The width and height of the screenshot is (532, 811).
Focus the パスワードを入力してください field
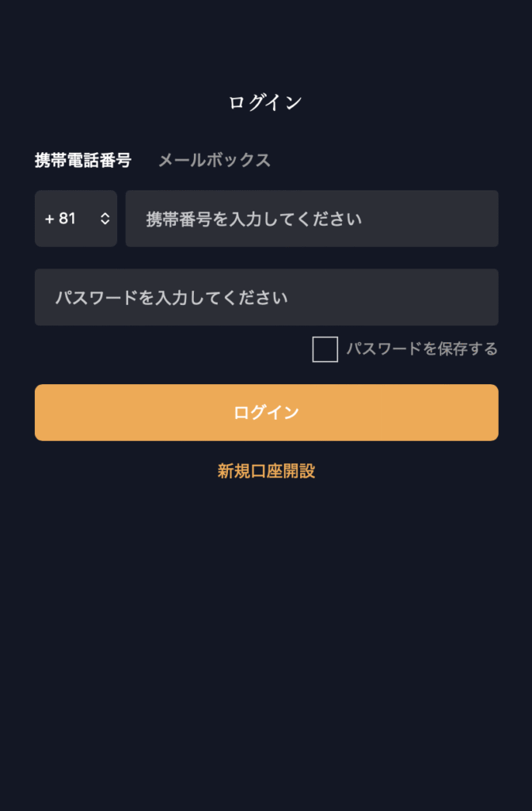(266, 298)
